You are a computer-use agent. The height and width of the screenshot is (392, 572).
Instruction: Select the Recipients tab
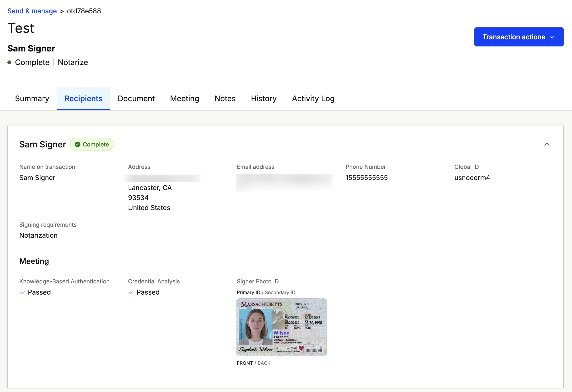click(83, 98)
